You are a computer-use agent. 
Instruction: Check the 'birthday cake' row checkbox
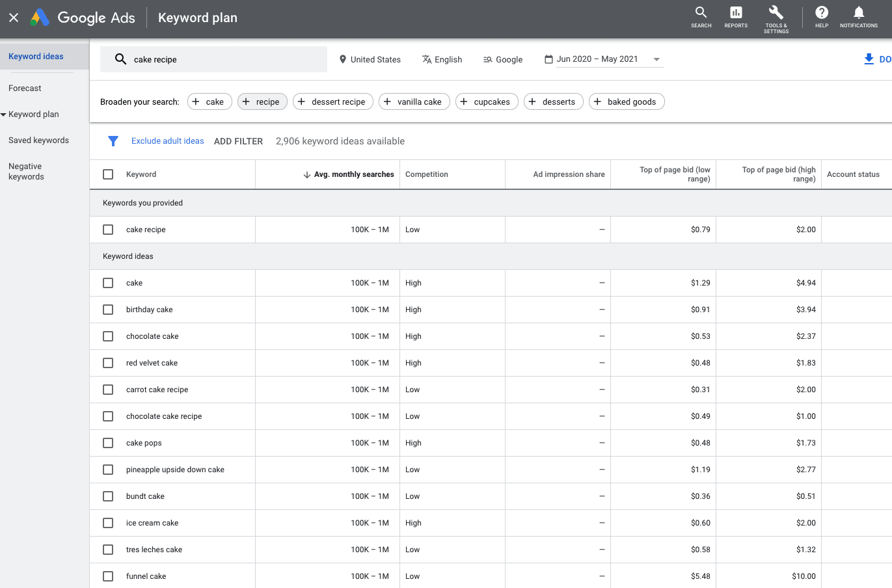[108, 310]
